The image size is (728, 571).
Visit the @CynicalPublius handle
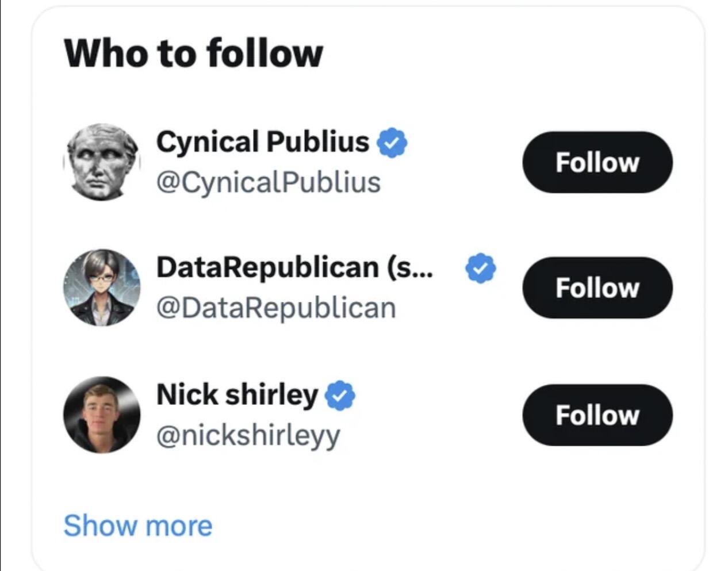point(269,182)
